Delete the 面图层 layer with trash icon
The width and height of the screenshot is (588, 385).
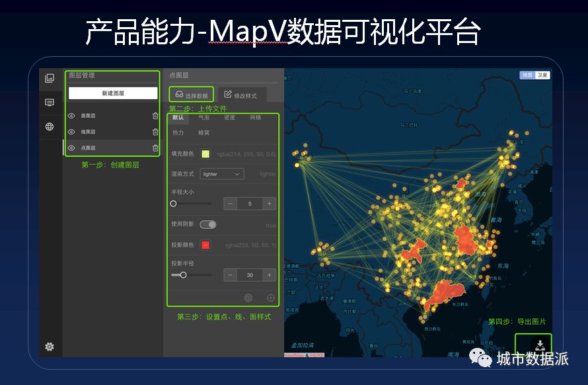click(155, 116)
